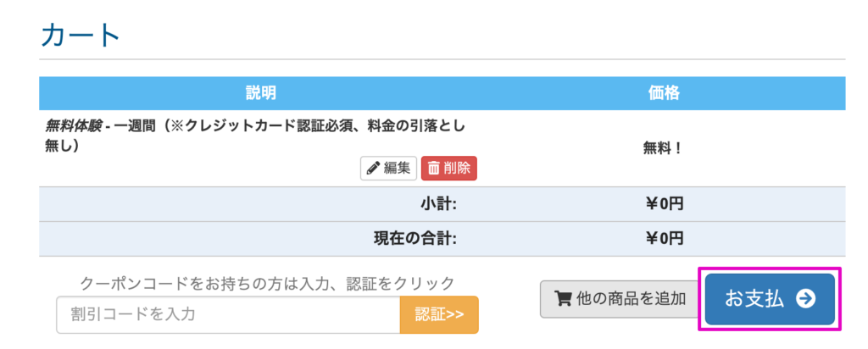
Task: Click the arrow circle icon in お支払
Action: [x=806, y=298]
